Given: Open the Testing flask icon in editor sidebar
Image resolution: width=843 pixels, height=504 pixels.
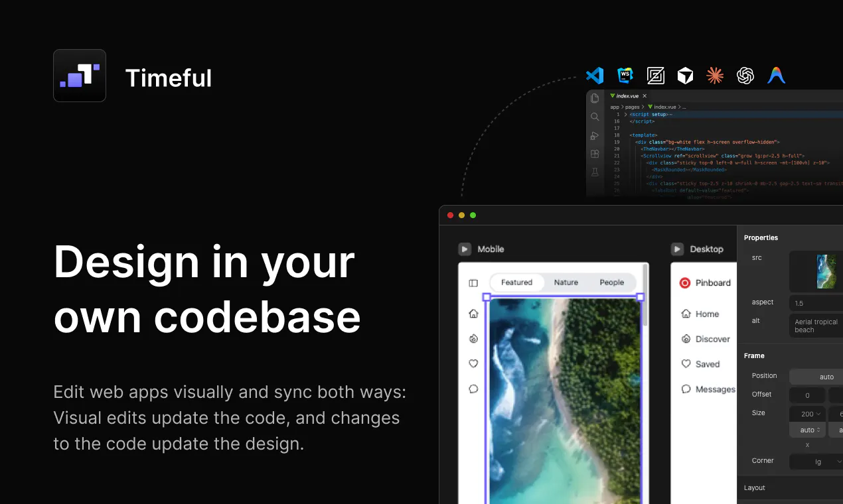Looking at the screenshot, I should click(x=595, y=172).
